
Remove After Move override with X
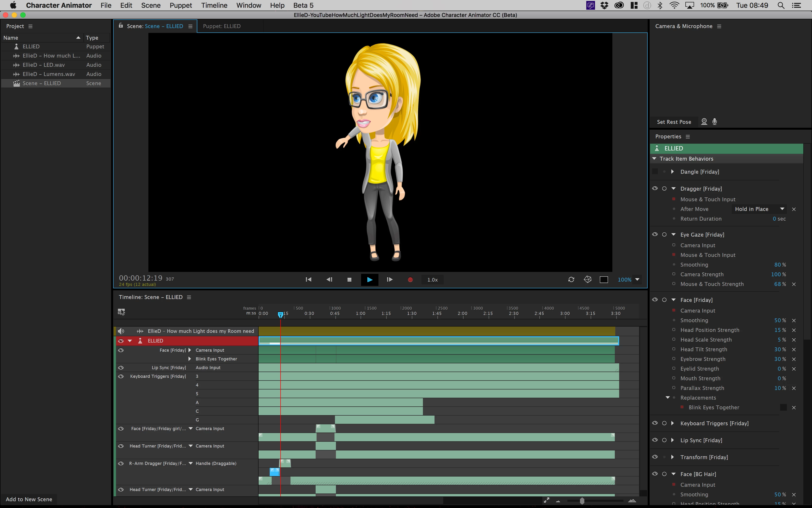[x=794, y=209]
